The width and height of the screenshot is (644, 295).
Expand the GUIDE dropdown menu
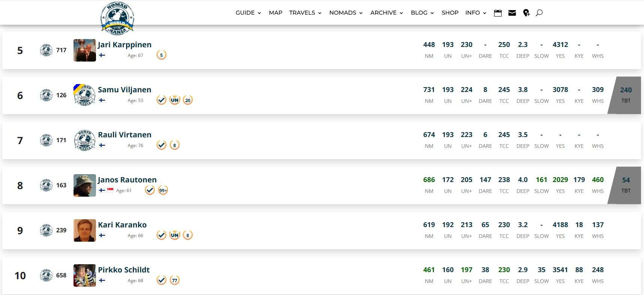pyautogui.click(x=248, y=13)
